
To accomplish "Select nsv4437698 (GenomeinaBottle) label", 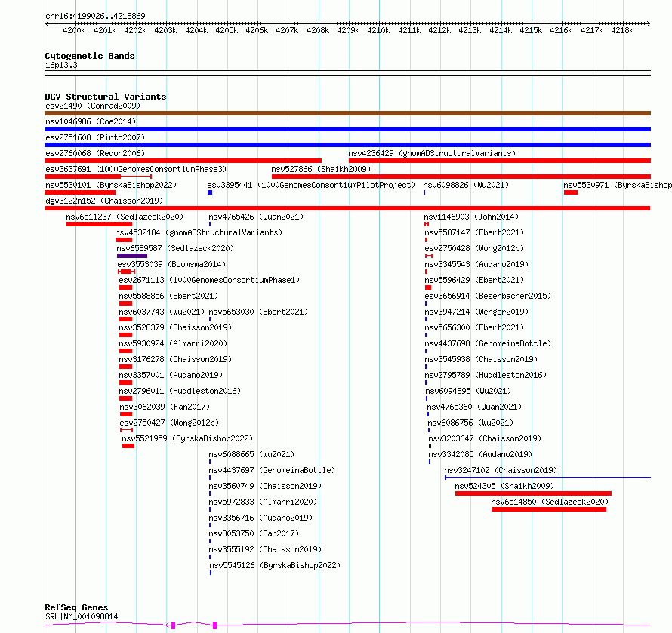I will (x=488, y=343).
